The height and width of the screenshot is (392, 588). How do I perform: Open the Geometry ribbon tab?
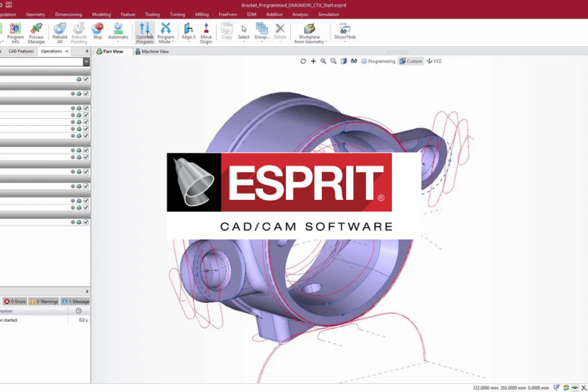point(35,15)
